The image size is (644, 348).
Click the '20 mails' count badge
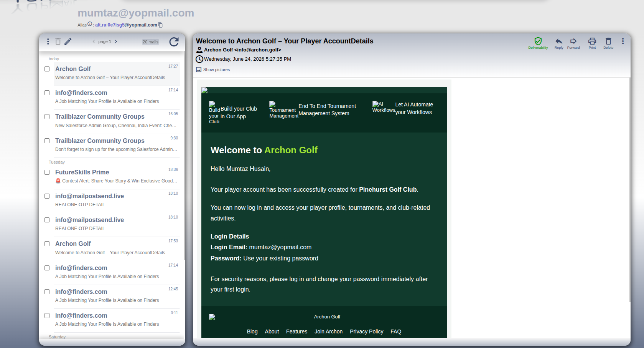[x=150, y=42]
